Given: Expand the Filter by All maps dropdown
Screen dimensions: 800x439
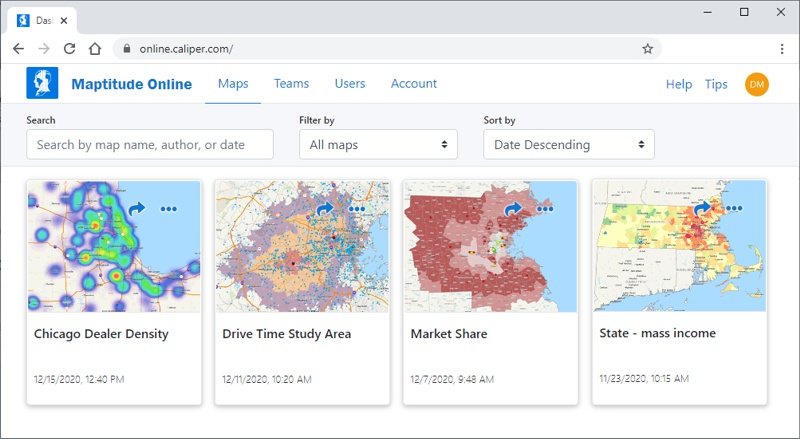Looking at the screenshot, I should [x=378, y=145].
